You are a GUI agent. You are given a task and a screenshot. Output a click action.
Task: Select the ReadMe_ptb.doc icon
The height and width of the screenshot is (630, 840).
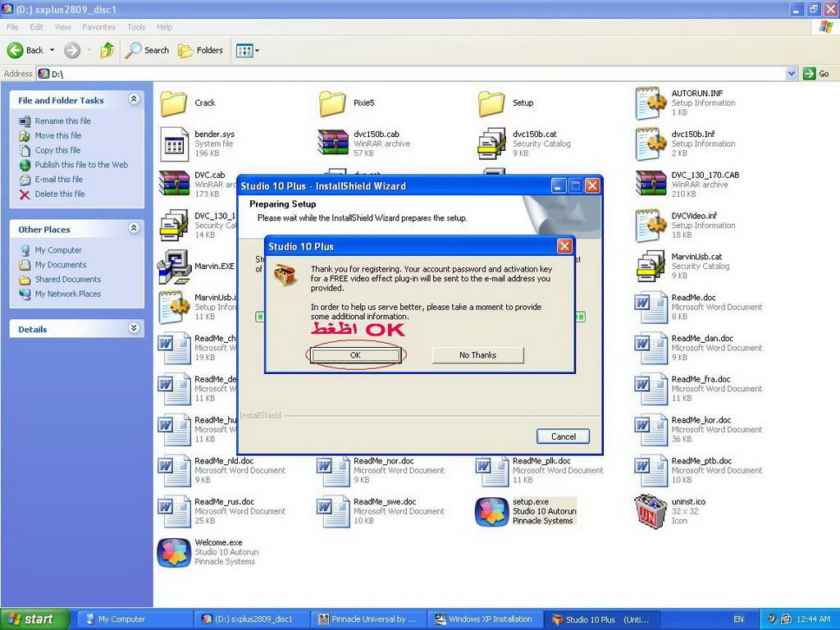click(x=651, y=470)
